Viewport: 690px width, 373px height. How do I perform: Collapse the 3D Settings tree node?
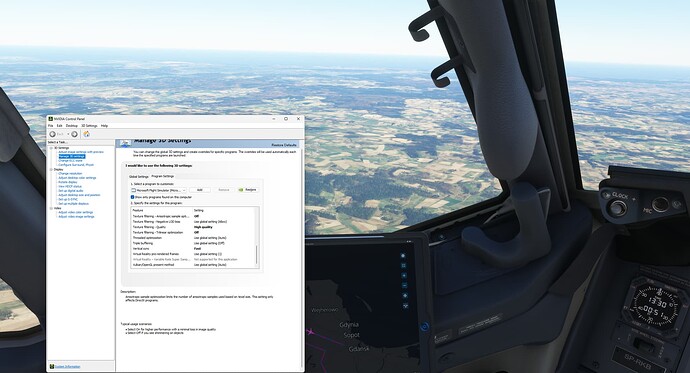click(x=51, y=148)
